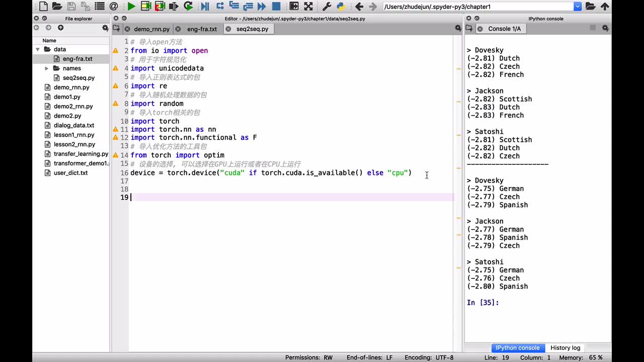Stop debugging blue square icon
This screenshot has height=362, width=644.
(x=276, y=7)
